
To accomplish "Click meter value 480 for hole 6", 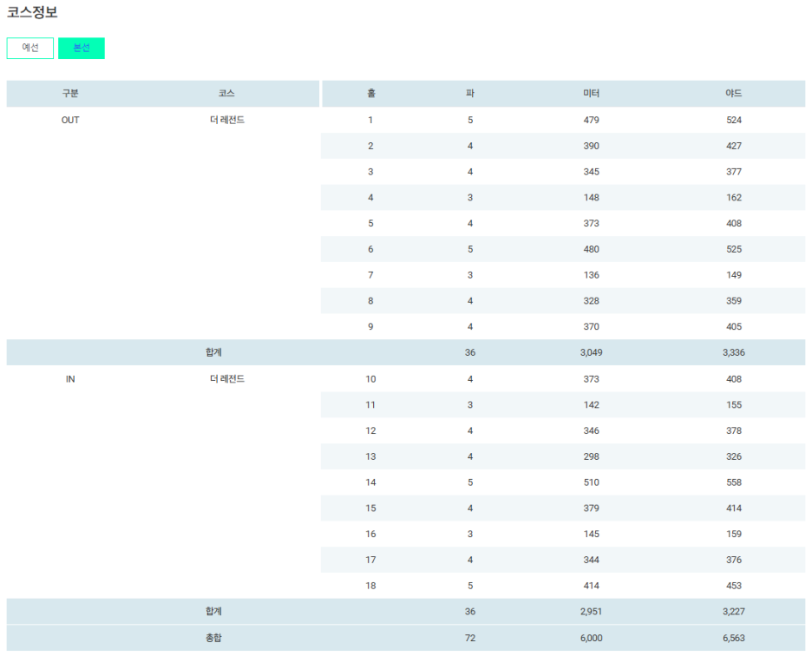I will 591,249.
